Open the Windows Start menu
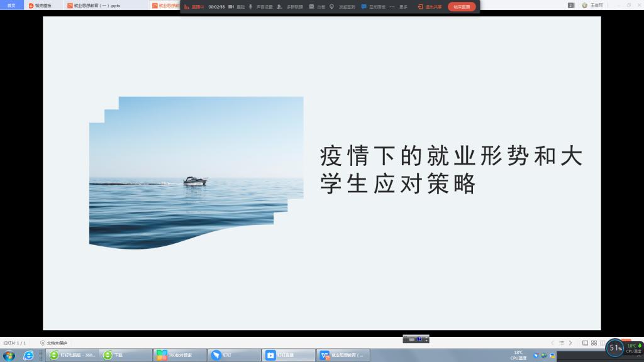Screen dimensions: 644x362 9,355
